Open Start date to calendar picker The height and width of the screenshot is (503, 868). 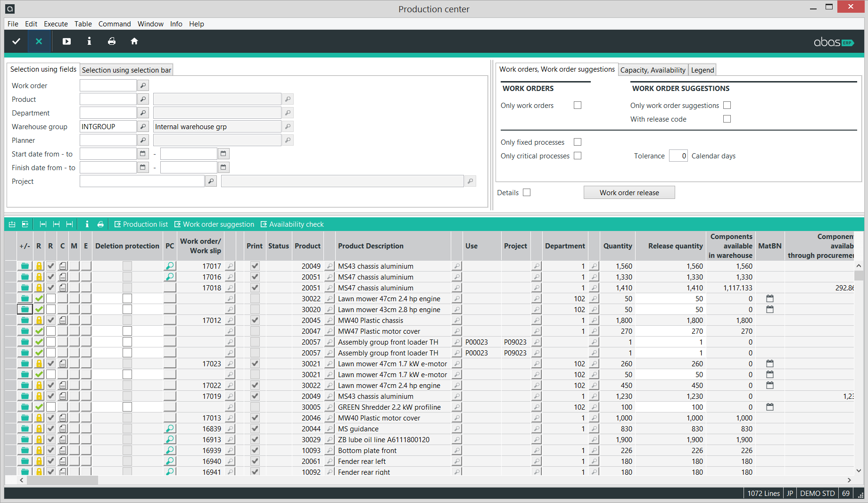[223, 154]
